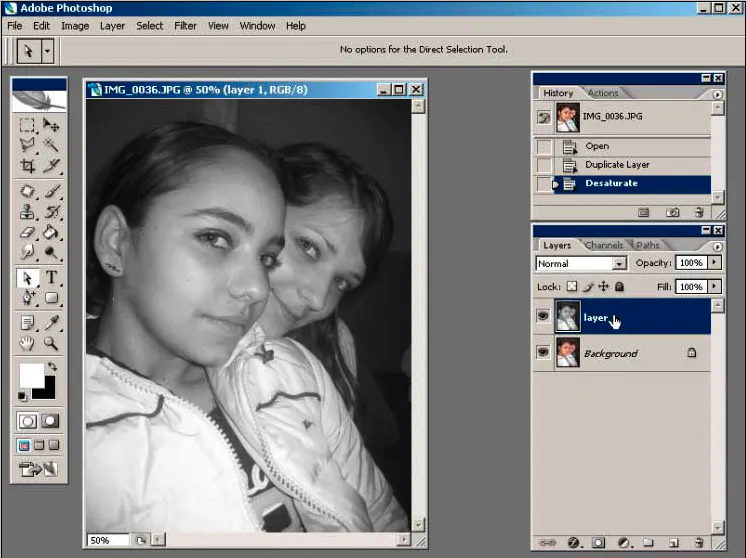The height and width of the screenshot is (558, 746).
Task: Open the Opacity slider arrow
Action: [x=714, y=263]
